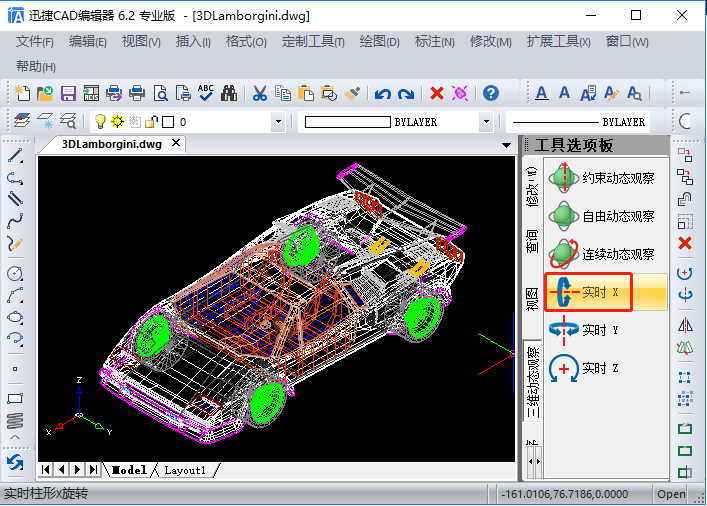Open the 修改(M) menu
Image resolution: width=707 pixels, height=506 pixels.
pyautogui.click(x=491, y=42)
